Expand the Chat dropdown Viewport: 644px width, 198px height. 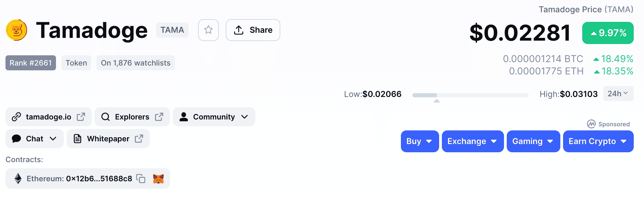[34, 139]
